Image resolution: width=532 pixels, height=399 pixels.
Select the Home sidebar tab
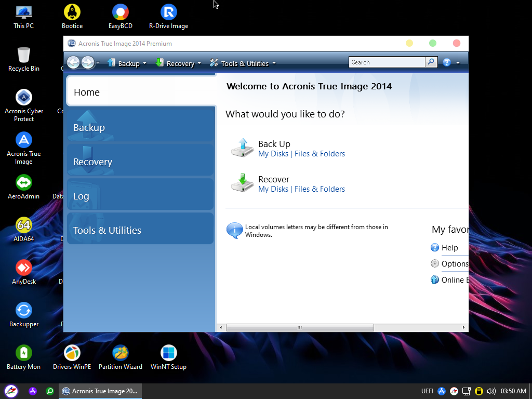pos(141,91)
